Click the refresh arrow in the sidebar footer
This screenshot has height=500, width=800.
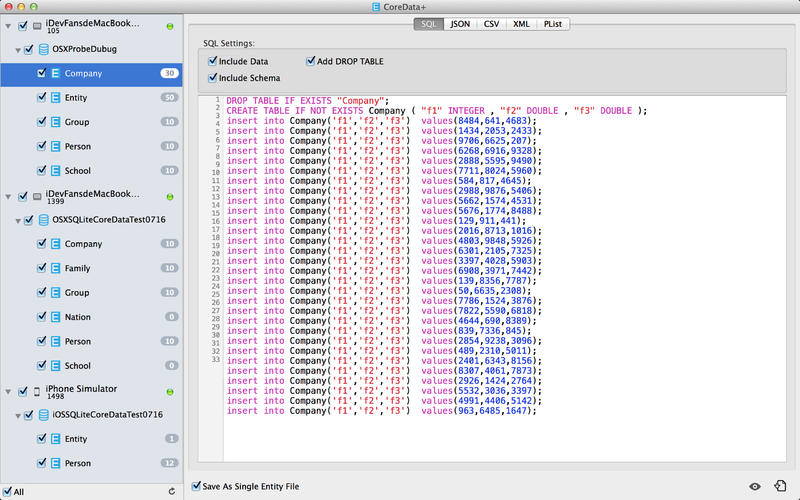tap(171, 491)
